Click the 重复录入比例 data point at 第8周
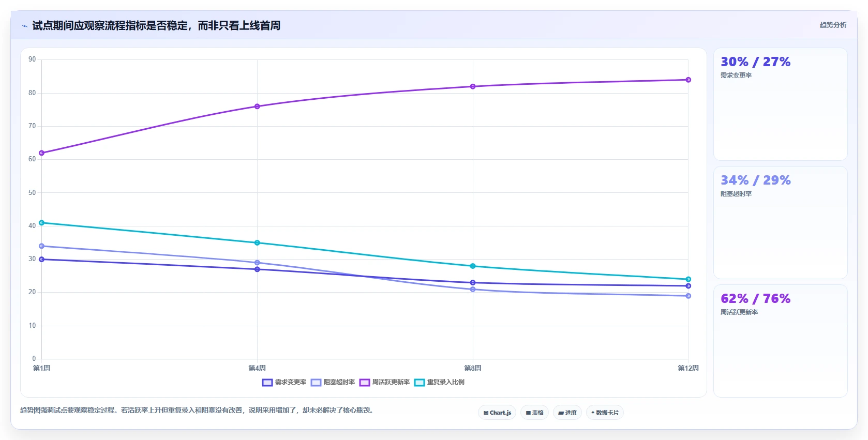Viewport: 868px width, 440px height. [x=473, y=266]
